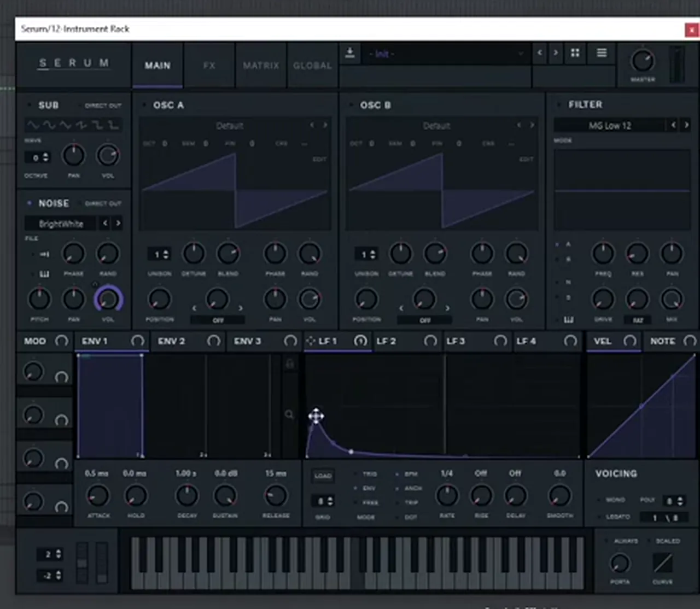Open the hamburger menu icon
The width and height of the screenshot is (700, 609).
(x=602, y=53)
